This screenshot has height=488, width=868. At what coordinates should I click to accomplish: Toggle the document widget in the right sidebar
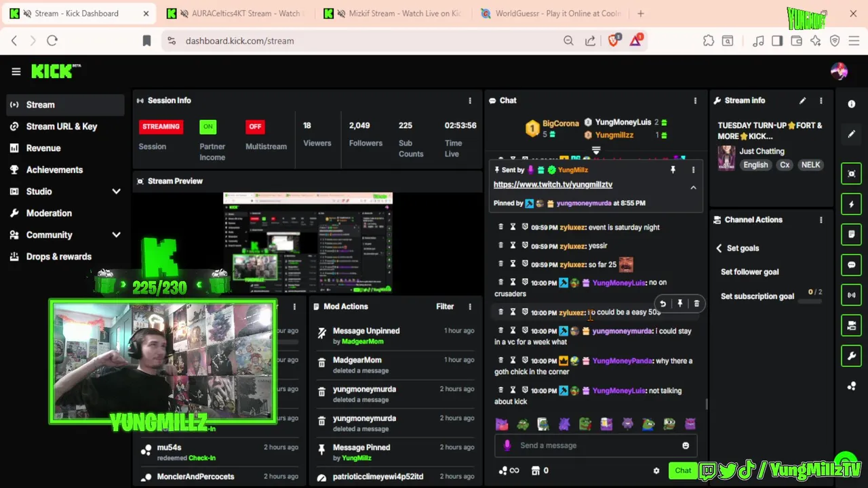[852, 235]
